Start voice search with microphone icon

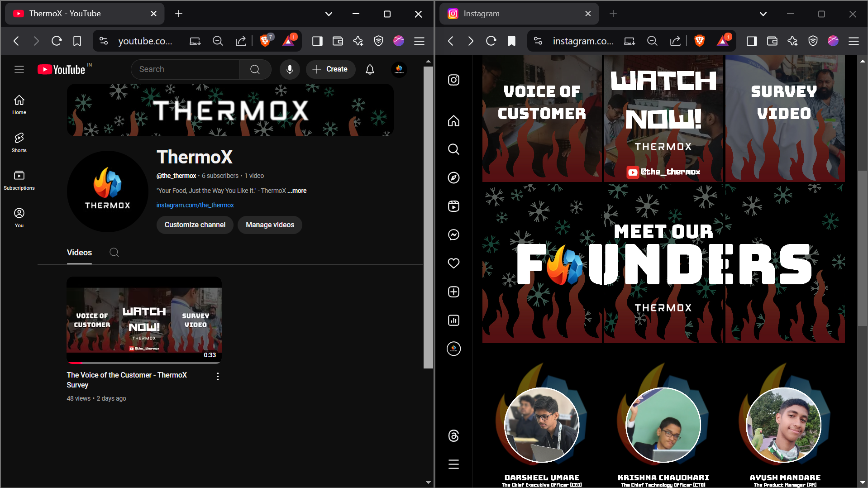[x=290, y=69]
